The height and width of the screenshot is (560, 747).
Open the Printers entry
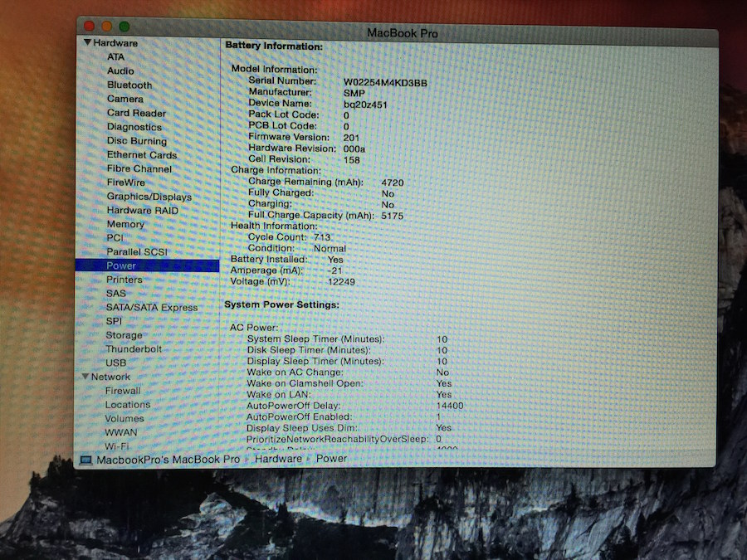(x=124, y=280)
